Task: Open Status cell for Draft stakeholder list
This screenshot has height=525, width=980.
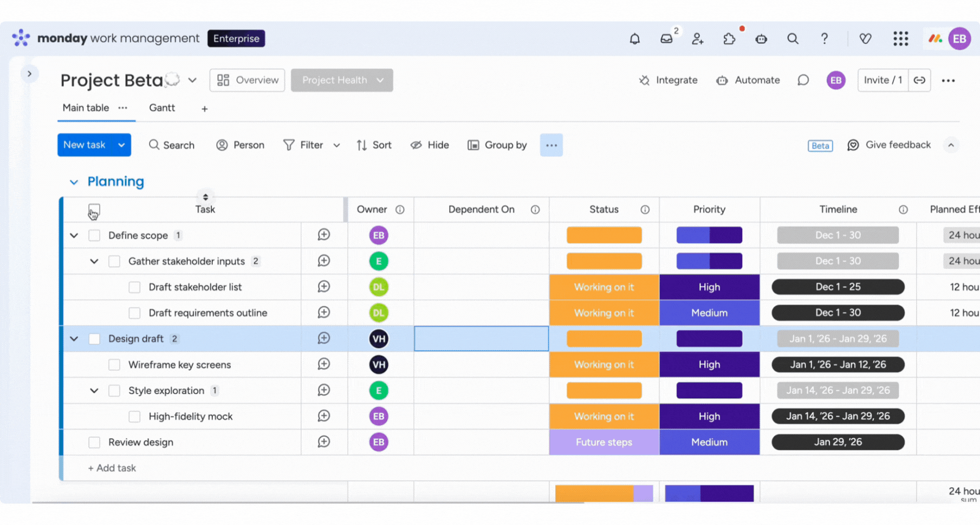Action: (x=604, y=287)
